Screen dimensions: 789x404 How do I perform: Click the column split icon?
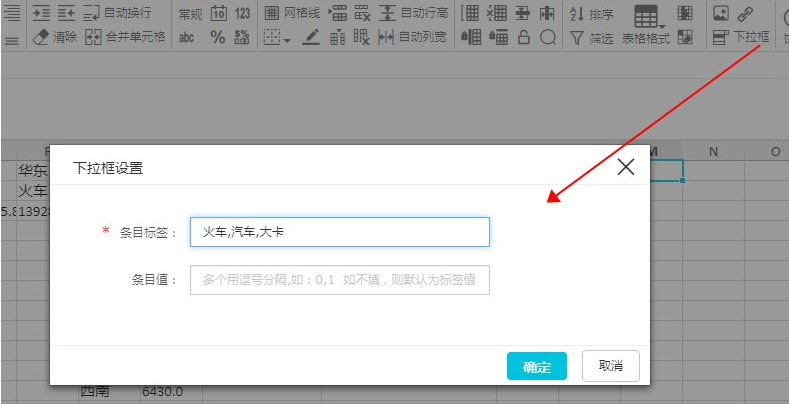pos(547,14)
